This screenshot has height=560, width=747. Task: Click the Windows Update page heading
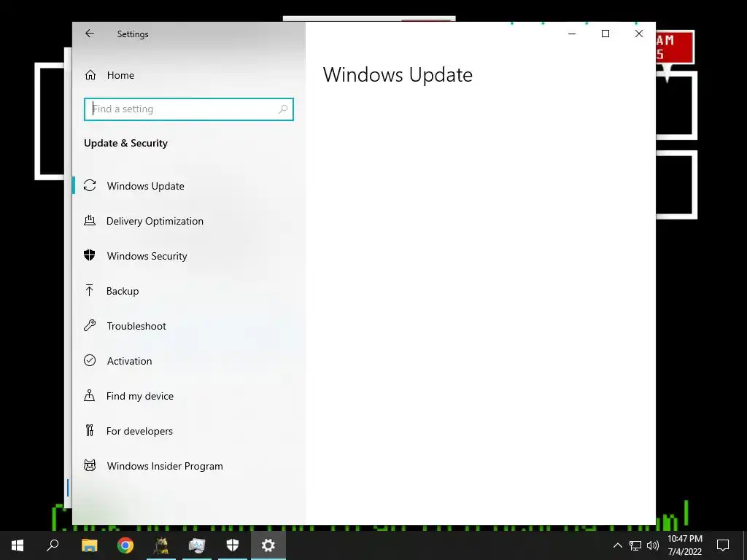point(398,75)
